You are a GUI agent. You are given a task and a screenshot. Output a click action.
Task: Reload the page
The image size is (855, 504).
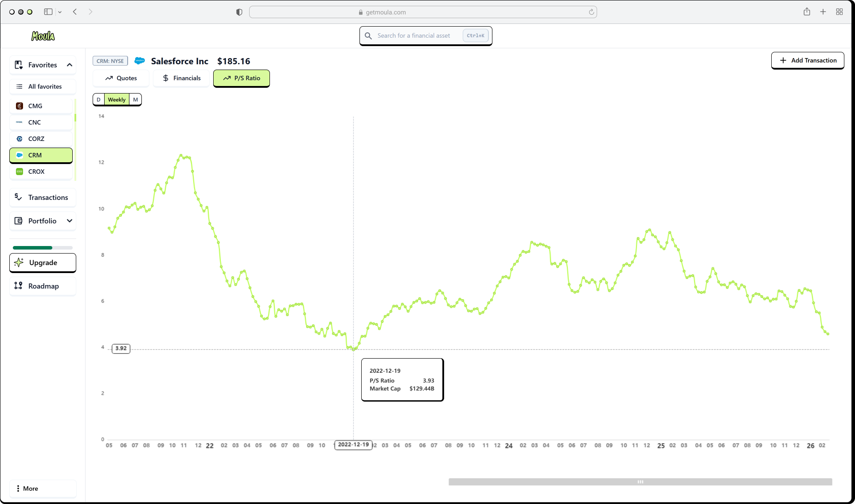[x=591, y=12]
